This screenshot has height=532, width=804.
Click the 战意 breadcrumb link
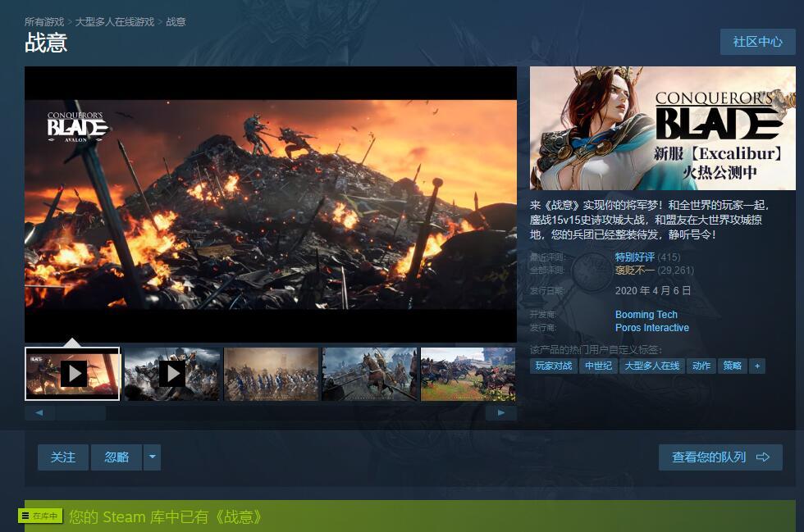(176, 21)
